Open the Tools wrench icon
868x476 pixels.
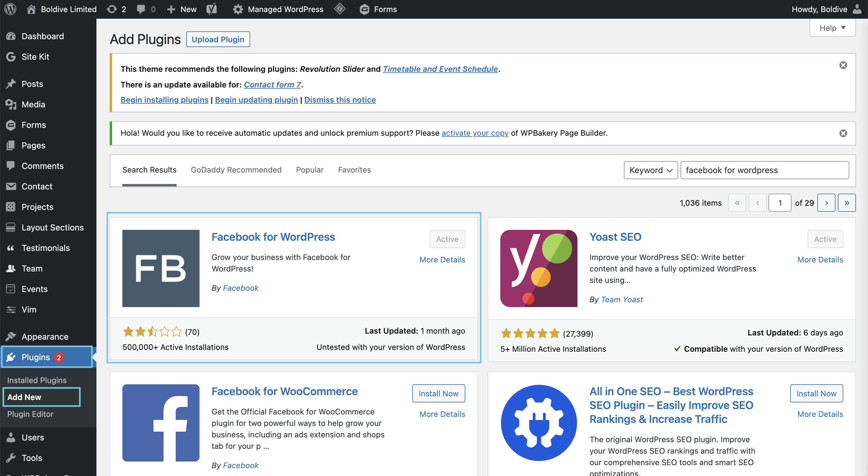pos(11,458)
